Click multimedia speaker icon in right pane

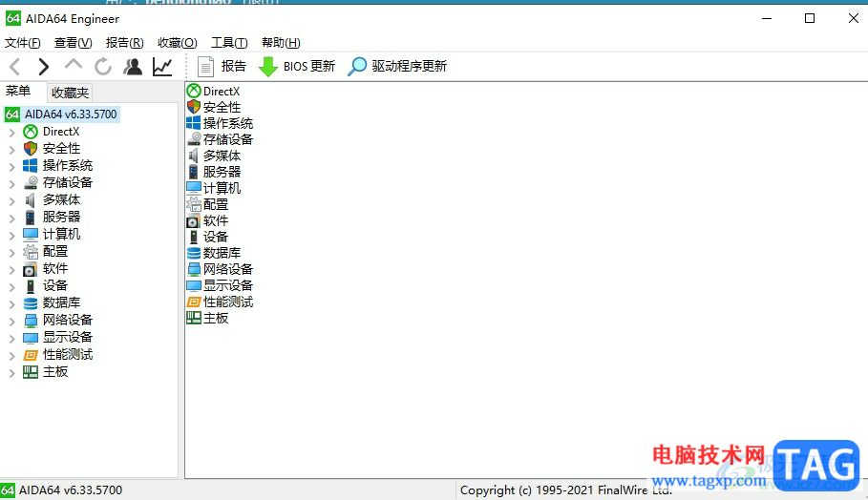(193, 156)
